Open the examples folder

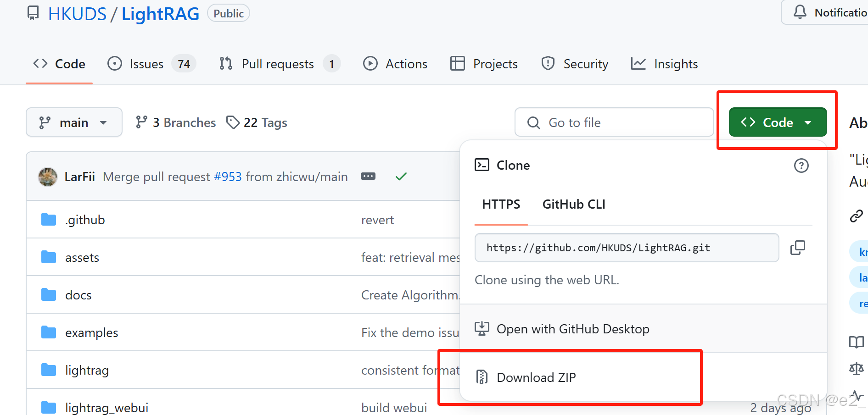pyautogui.click(x=92, y=332)
